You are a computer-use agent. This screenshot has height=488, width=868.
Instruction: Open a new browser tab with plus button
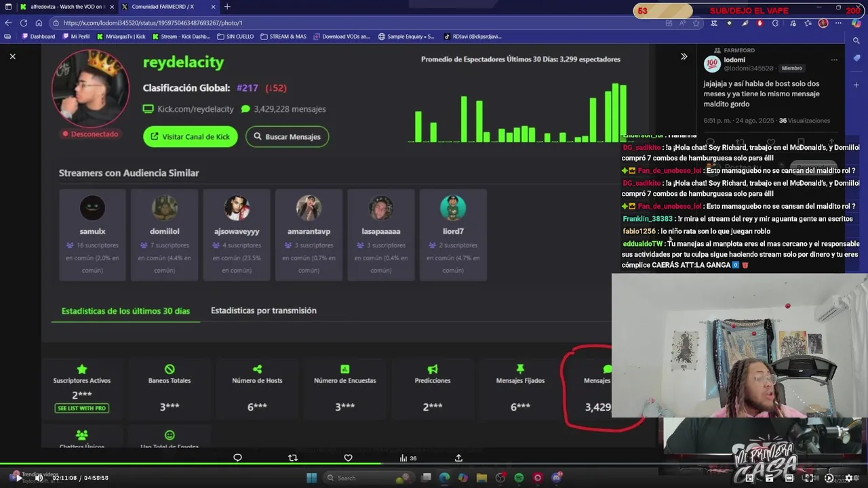coord(227,7)
